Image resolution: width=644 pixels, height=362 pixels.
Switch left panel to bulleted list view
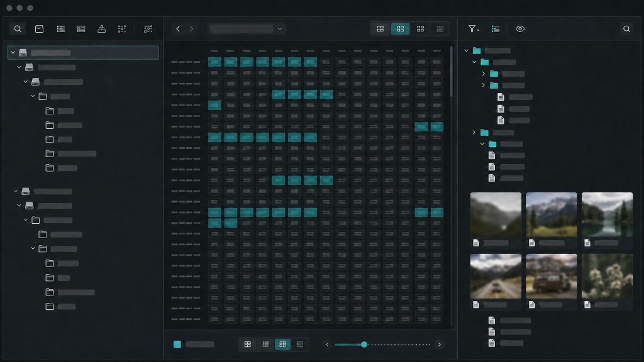pos(61,29)
